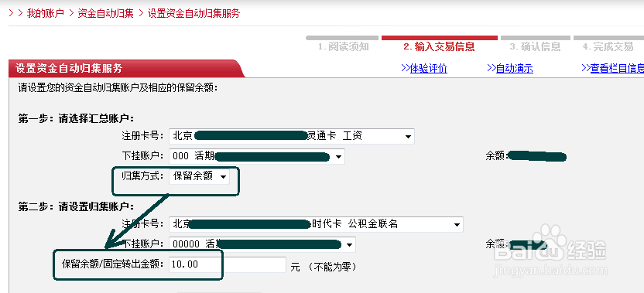Expand second 注册卡号 dropdown with 时代卡 公积金联名
This screenshot has height=293, width=644.
316,224
